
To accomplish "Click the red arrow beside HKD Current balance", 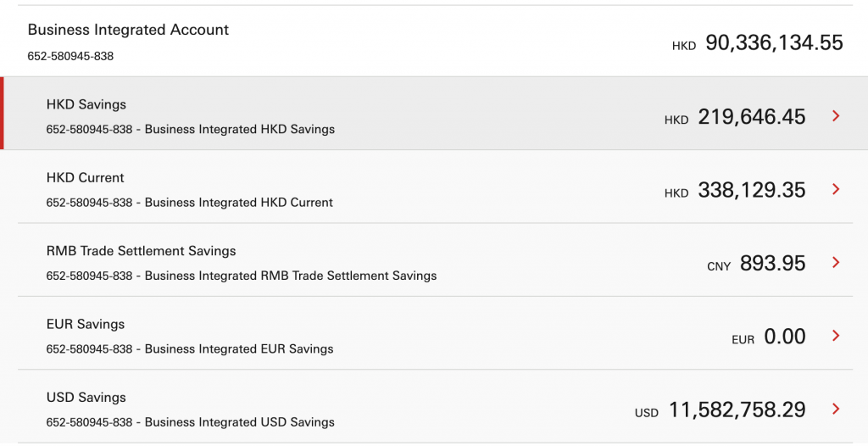I will point(836,189).
